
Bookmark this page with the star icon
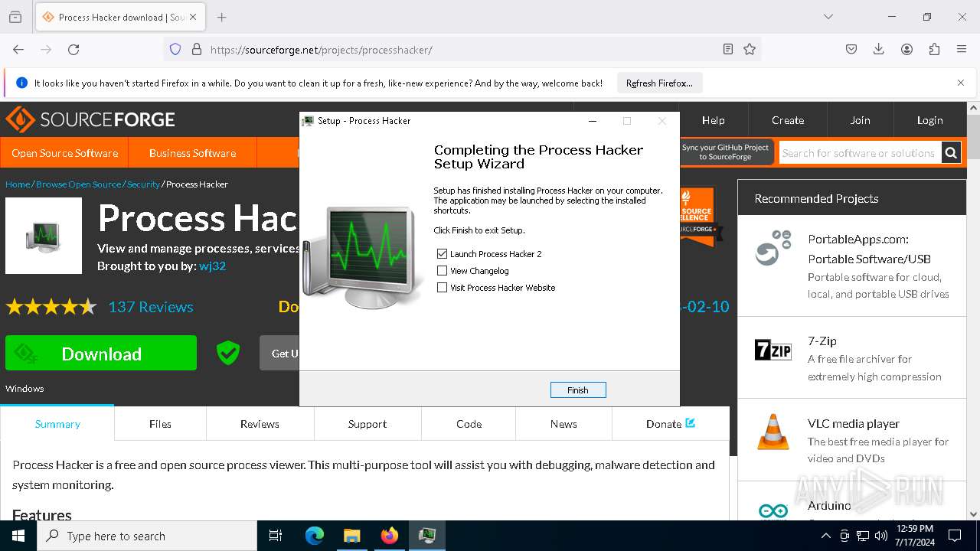[x=750, y=49]
